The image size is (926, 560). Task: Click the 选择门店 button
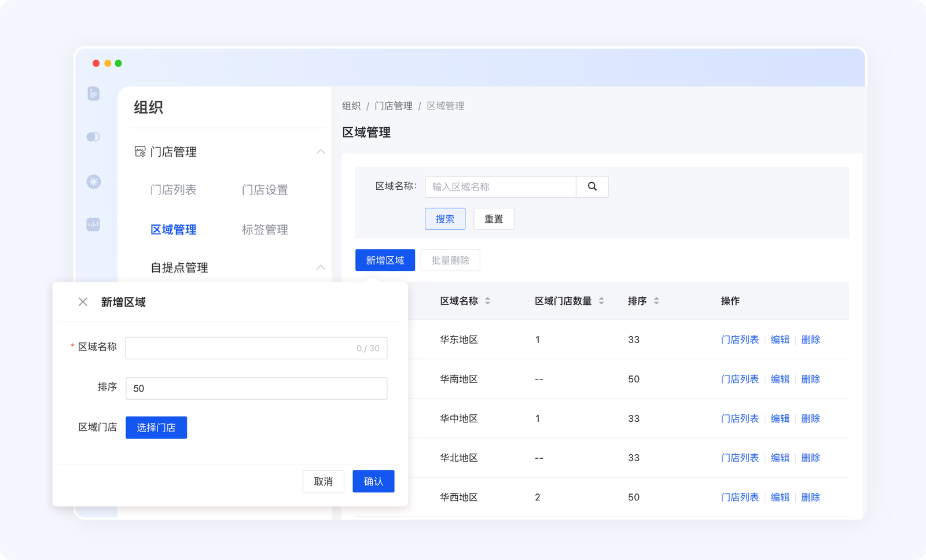pos(156,428)
